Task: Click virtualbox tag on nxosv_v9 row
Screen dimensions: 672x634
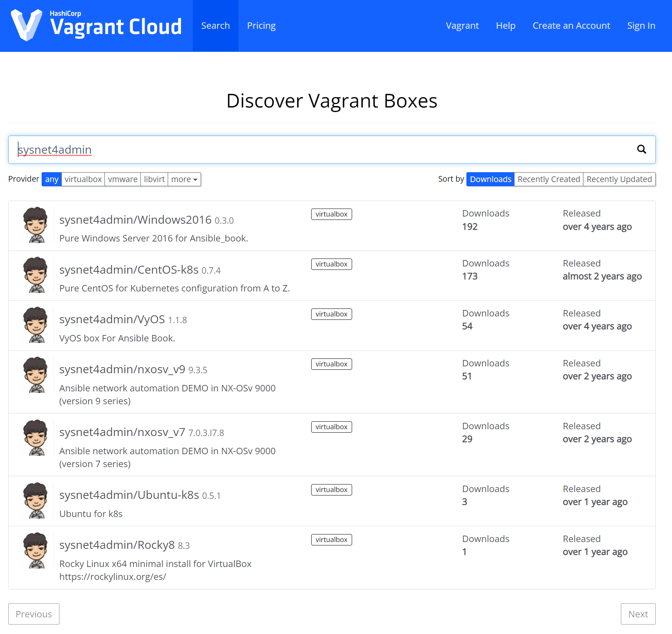Action: [x=331, y=364]
